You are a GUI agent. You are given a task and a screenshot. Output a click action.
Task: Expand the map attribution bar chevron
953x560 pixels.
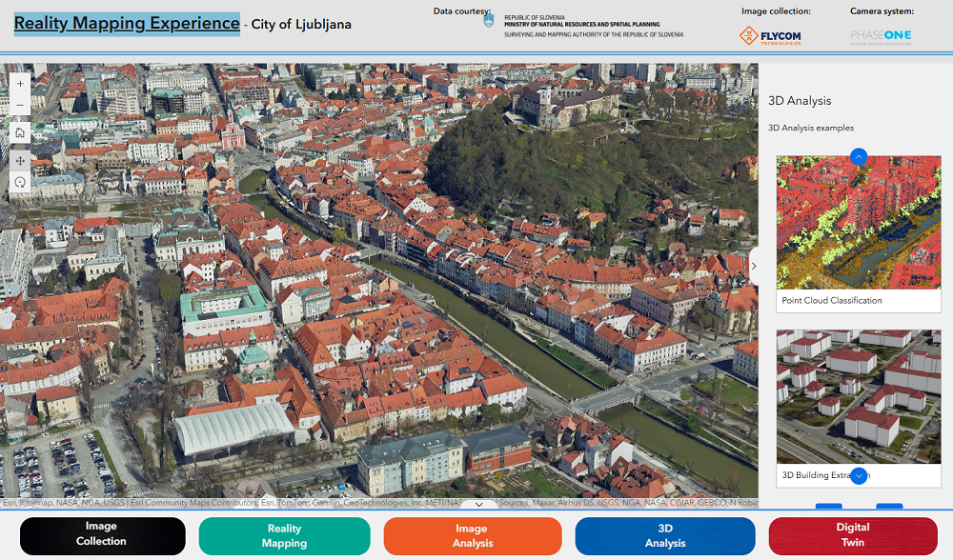(x=478, y=504)
